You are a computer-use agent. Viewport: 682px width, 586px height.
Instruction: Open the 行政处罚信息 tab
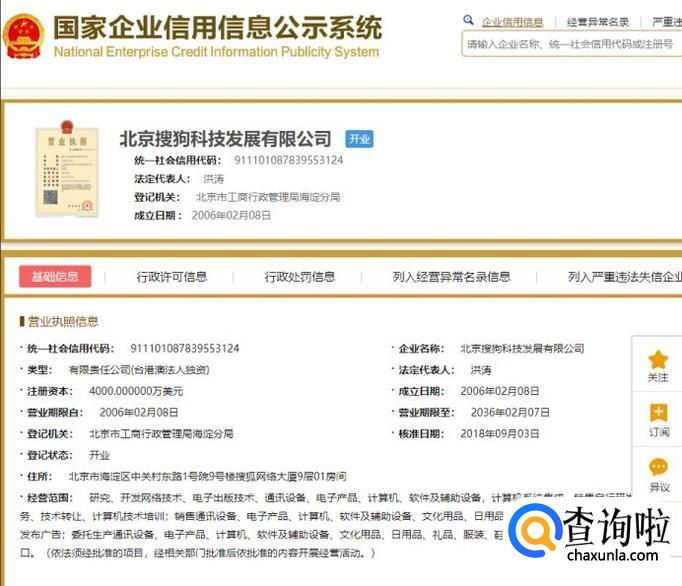click(300, 277)
